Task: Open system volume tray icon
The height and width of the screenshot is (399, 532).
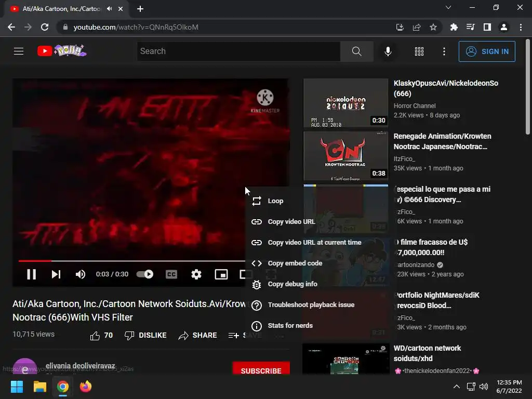Action: pos(484,387)
